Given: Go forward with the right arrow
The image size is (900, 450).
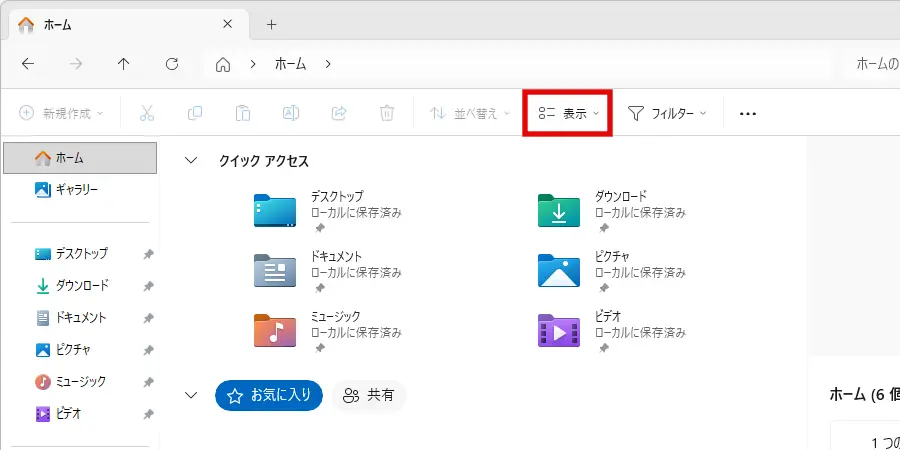Looking at the screenshot, I should tap(76, 64).
